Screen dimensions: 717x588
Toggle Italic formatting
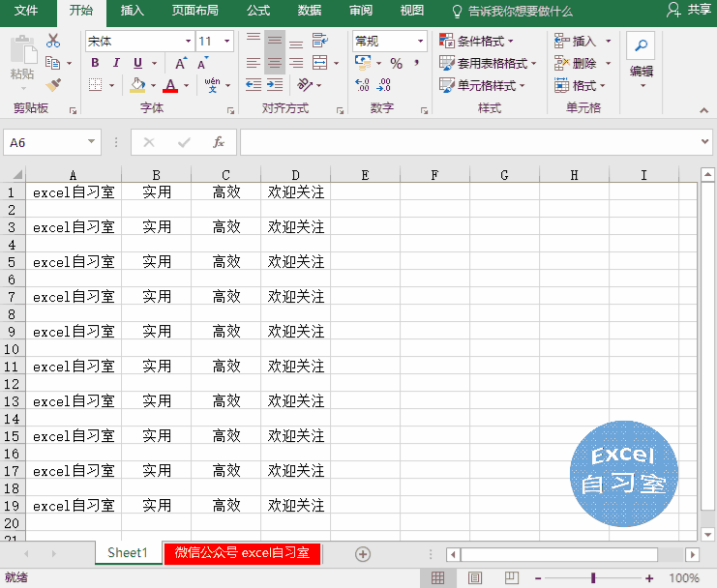[x=116, y=63]
